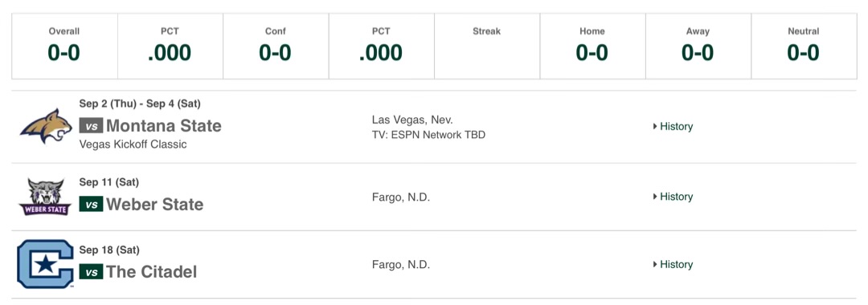Expand History for the Montana State game
The width and height of the screenshot is (868, 305).
(673, 127)
